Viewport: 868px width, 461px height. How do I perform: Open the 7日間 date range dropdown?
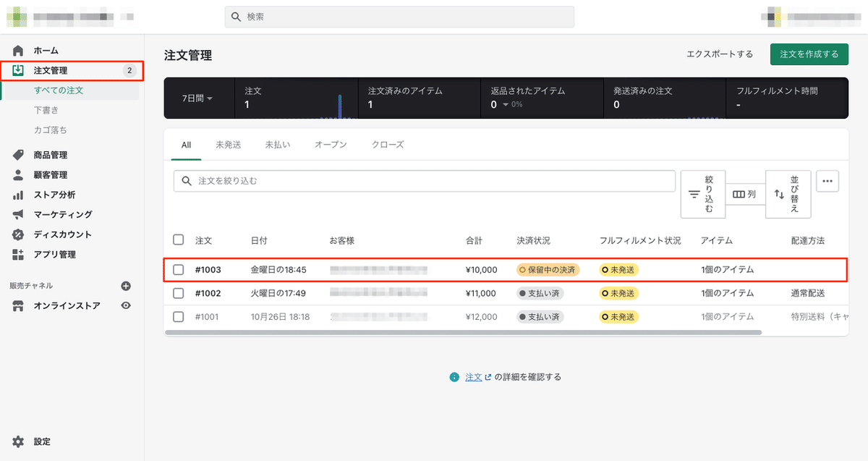[x=197, y=98]
